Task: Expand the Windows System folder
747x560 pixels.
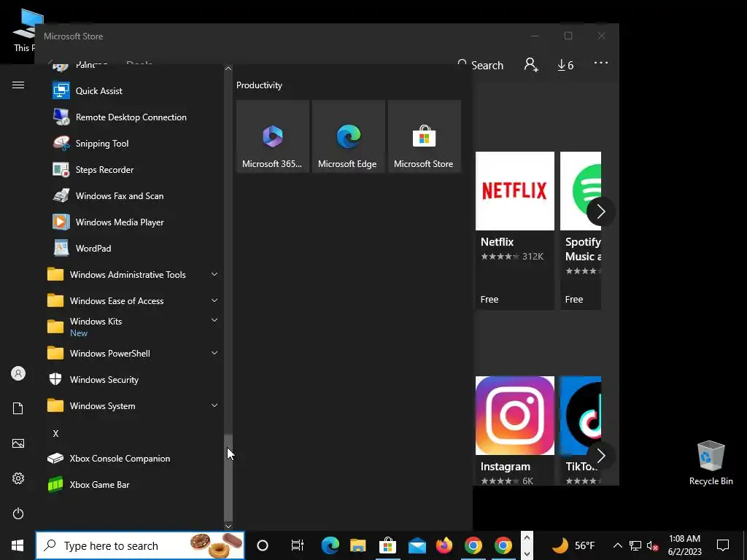Action: [x=133, y=405]
